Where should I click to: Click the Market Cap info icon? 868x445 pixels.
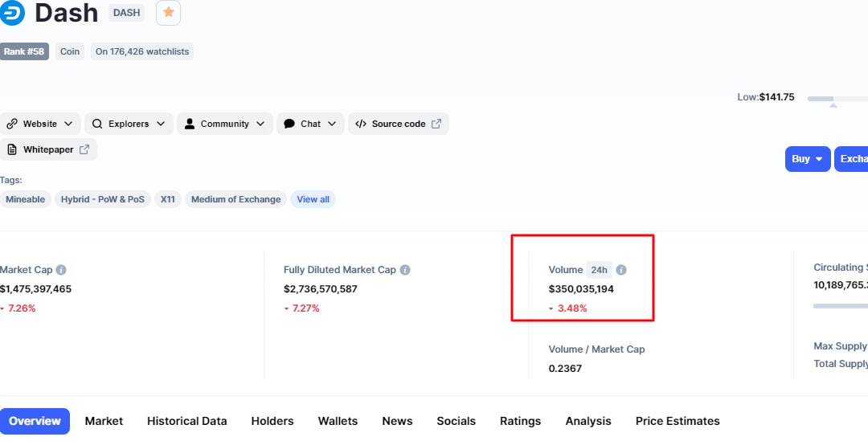[x=61, y=270]
